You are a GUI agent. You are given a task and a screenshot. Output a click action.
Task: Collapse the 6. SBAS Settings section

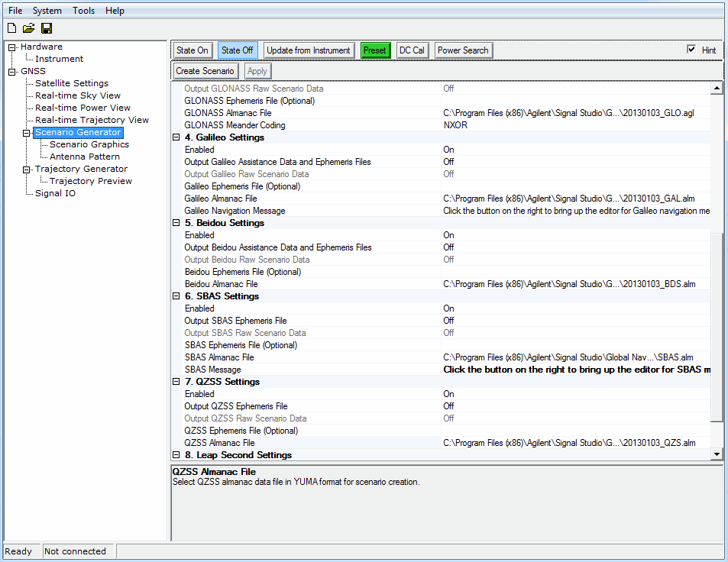click(176, 296)
